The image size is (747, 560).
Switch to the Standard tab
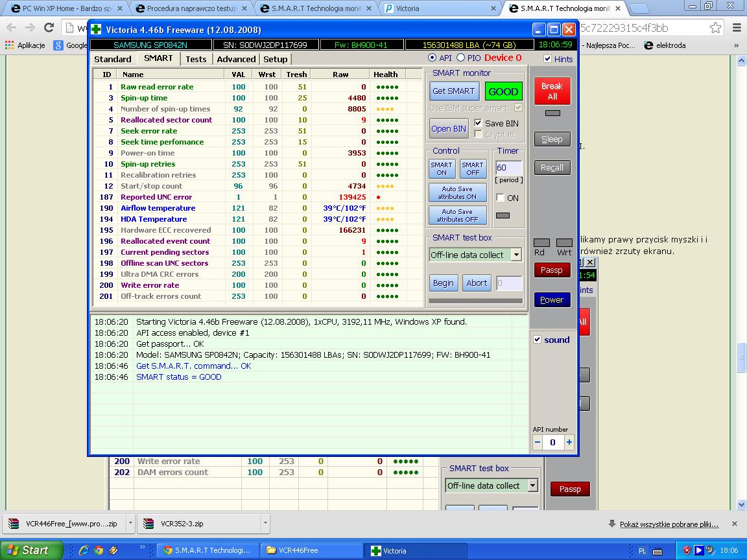click(x=112, y=59)
